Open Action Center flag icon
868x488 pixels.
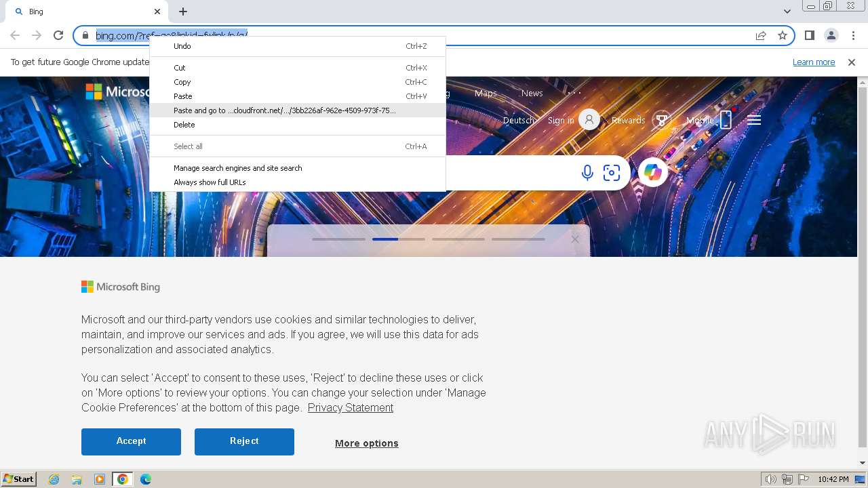coord(804,479)
